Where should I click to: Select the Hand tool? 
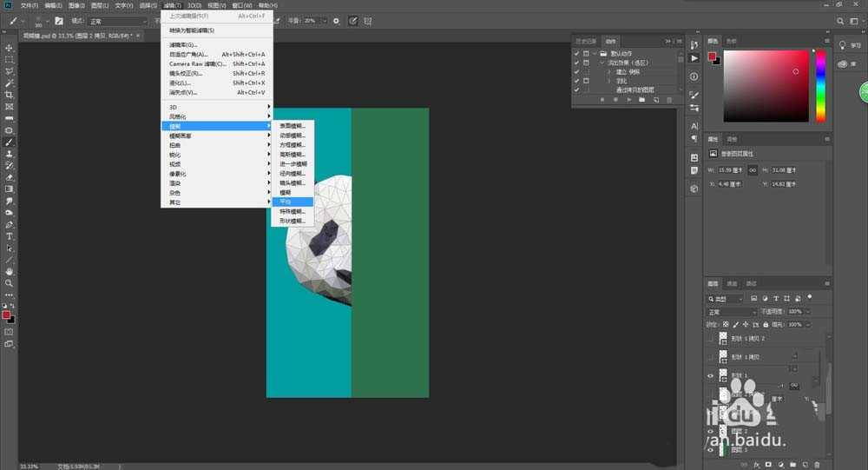point(10,271)
